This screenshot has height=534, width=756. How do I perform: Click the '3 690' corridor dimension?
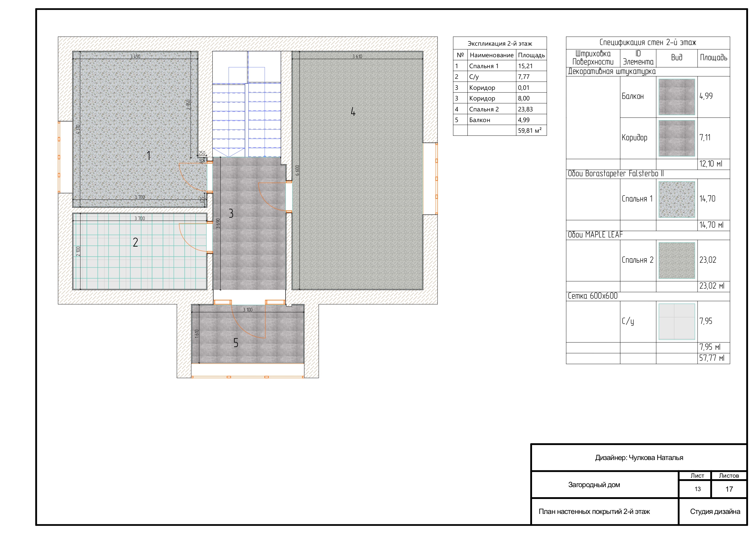[x=218, y=224]
